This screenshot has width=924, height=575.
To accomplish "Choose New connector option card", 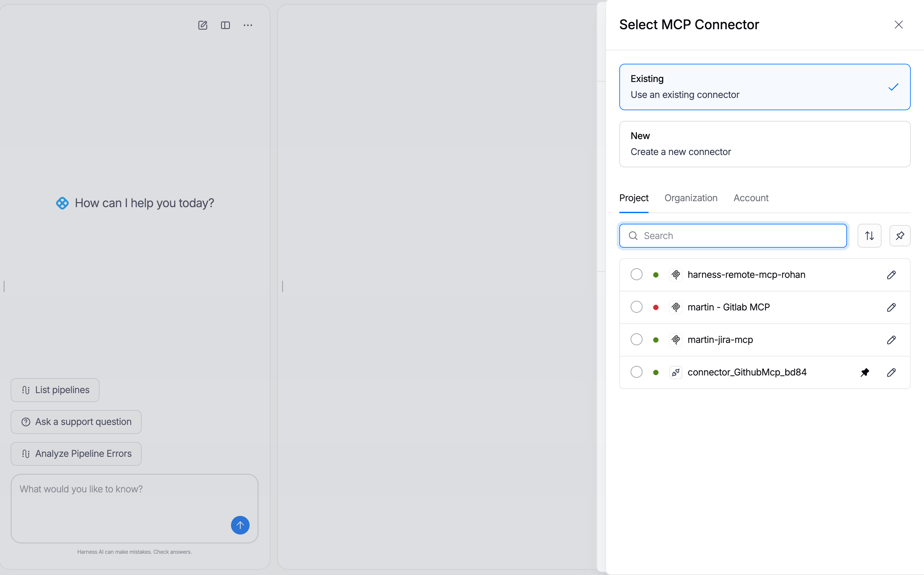I will coord(765,144).
